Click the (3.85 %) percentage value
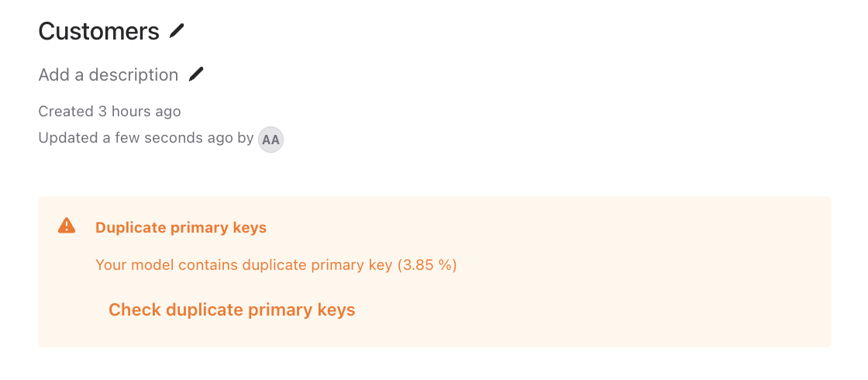 point(427,265)
